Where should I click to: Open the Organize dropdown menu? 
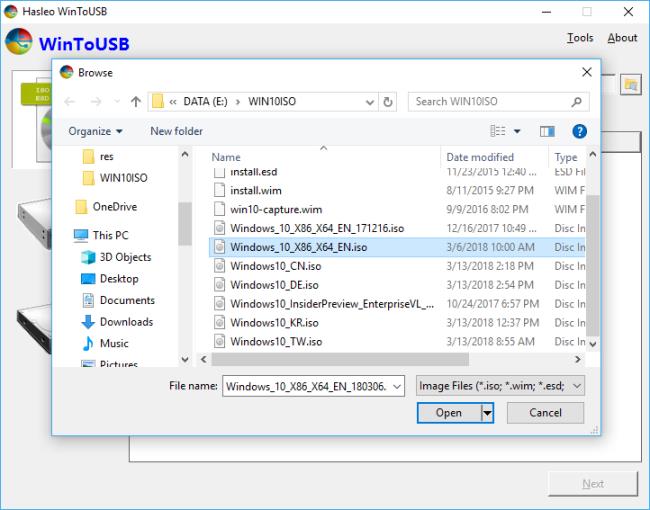[x=96, y=131]
